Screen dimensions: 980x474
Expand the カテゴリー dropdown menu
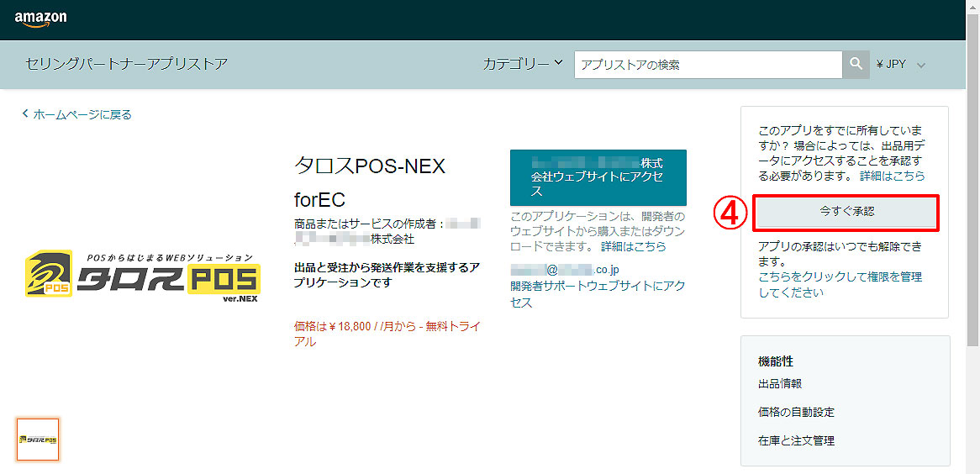(522, 64)
